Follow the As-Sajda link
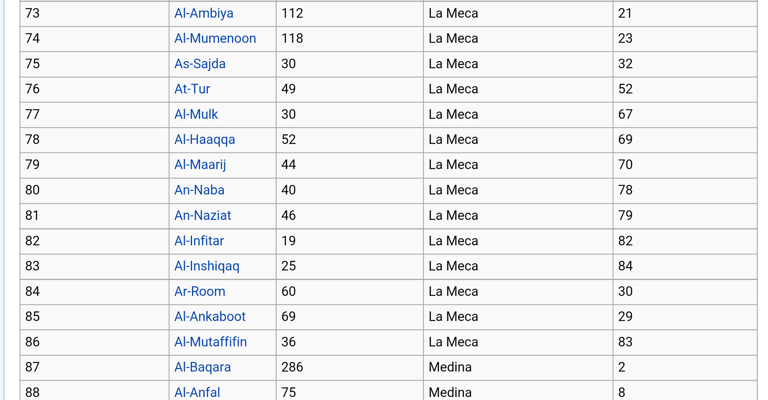The image size is (768, 400). coord(200,64)
